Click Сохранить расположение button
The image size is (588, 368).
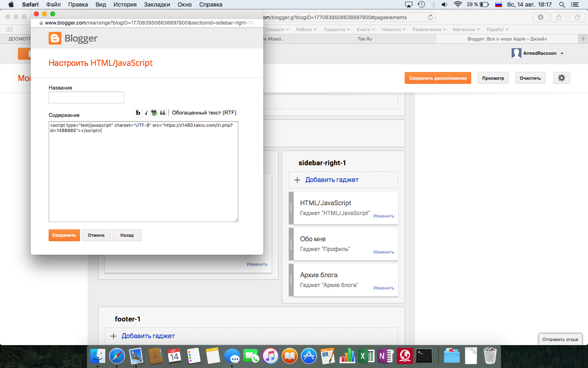[x=438, y=78]
